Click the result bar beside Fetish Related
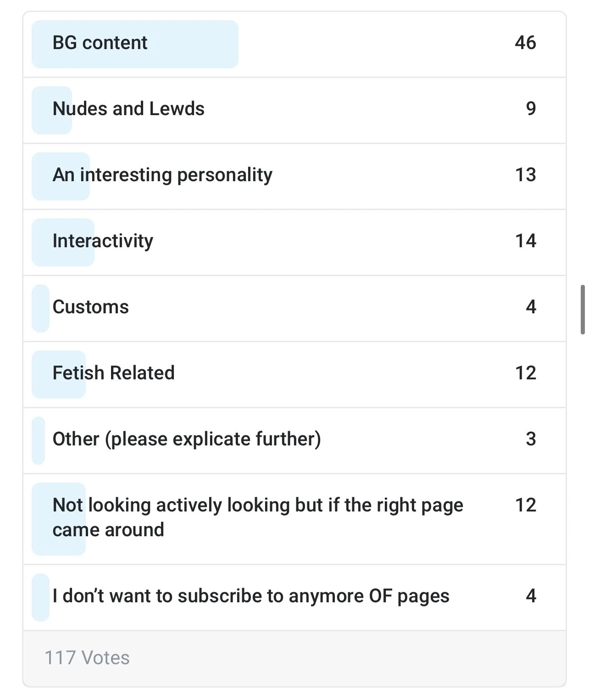 pyautogui.click(x=59, y=374)
